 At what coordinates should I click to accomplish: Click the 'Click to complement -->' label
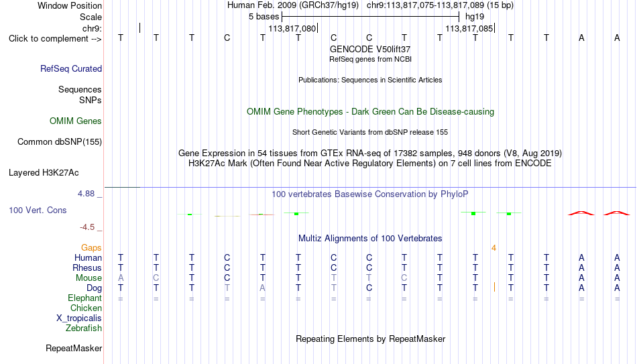click(55, 39)
